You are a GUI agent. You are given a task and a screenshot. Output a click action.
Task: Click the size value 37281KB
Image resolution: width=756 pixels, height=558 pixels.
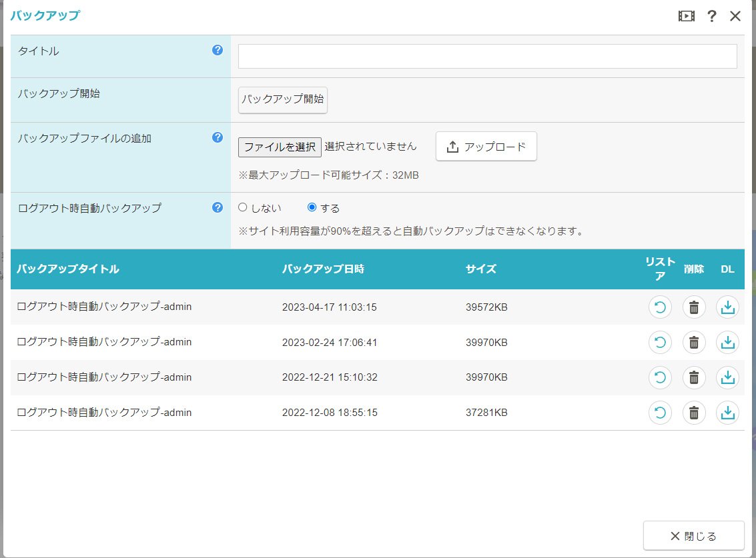click(x=486, y=413)
